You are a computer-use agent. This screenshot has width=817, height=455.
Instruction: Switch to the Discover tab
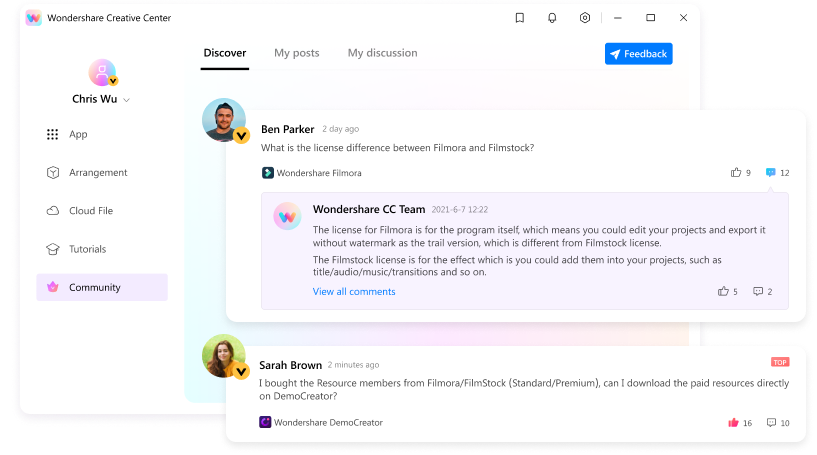click(x=225, y=53)
